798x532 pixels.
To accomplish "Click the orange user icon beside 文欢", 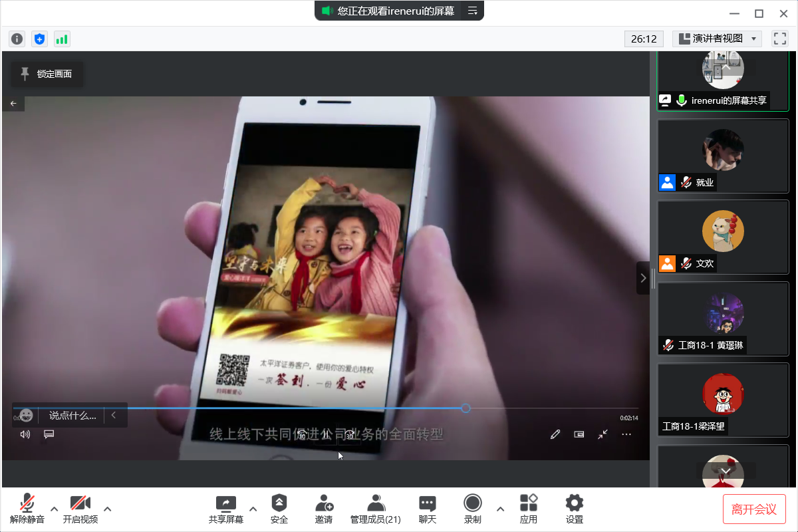I will click(668, 263).
